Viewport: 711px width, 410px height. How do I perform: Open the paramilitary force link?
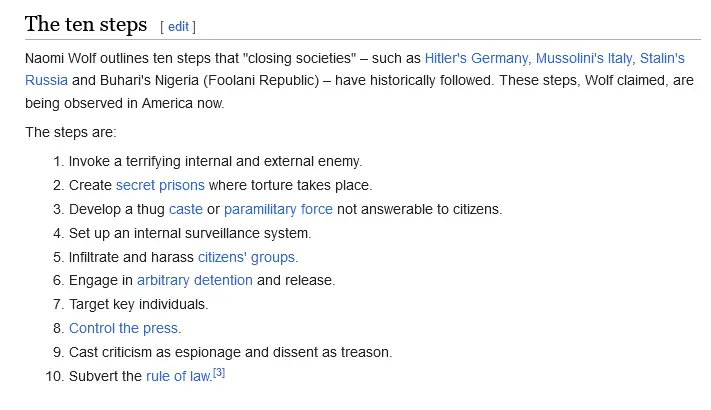(278, 209)
